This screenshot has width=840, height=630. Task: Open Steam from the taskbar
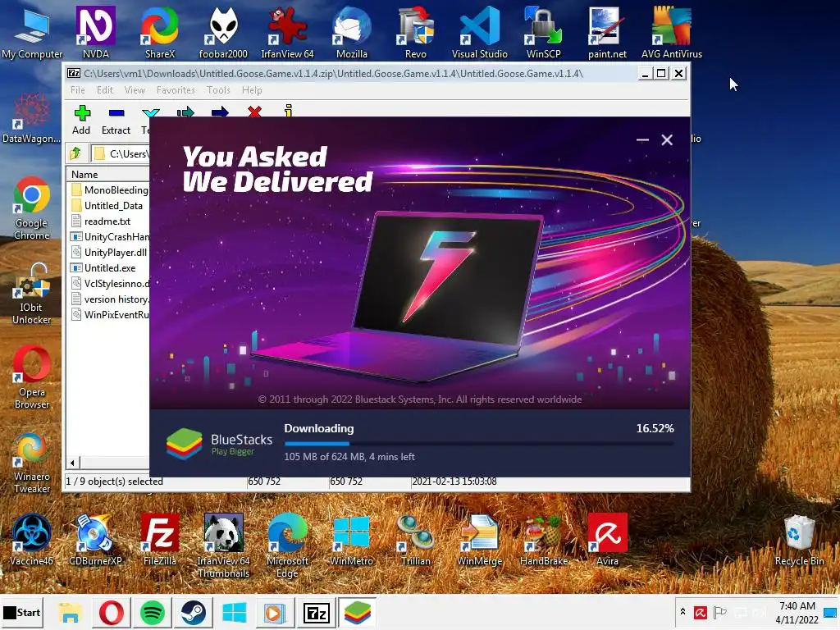click(x=194, y=612)
